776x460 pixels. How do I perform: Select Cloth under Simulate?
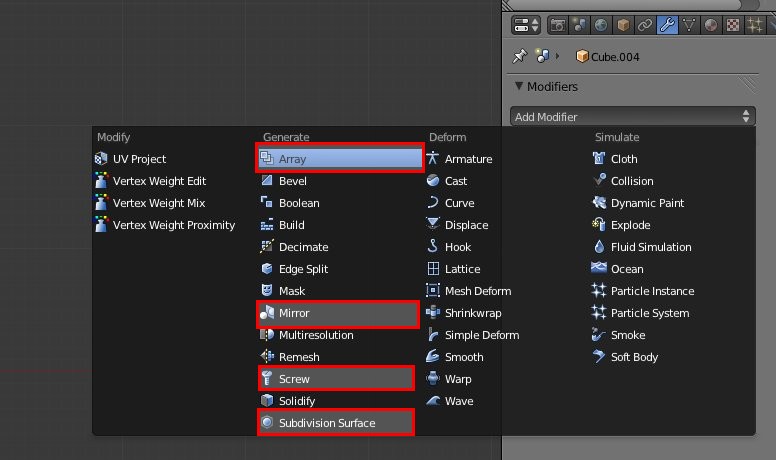click(623, 159)
